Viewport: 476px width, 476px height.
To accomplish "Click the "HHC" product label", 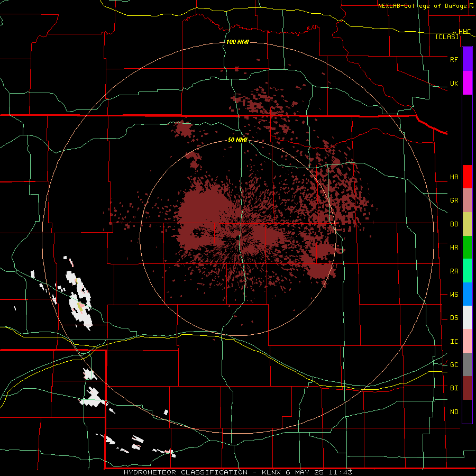I will (x=464, y=32).
